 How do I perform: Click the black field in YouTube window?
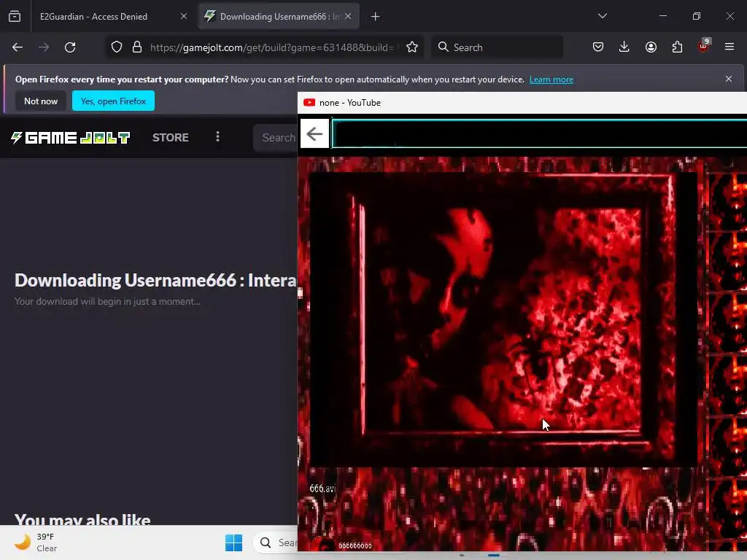coord(539,134)
